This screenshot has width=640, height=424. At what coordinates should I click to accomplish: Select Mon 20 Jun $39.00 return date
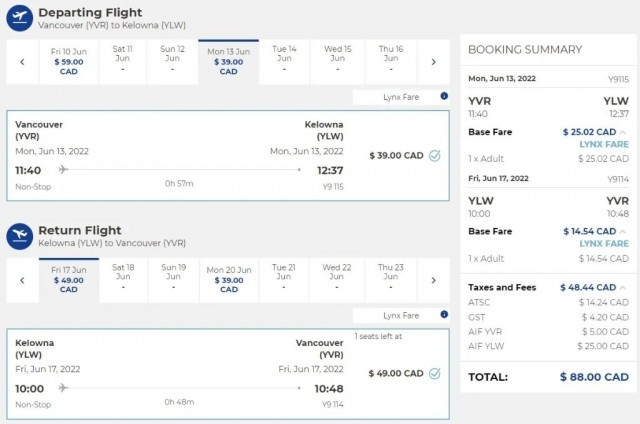pyautogui.click(x=229, y=280)
